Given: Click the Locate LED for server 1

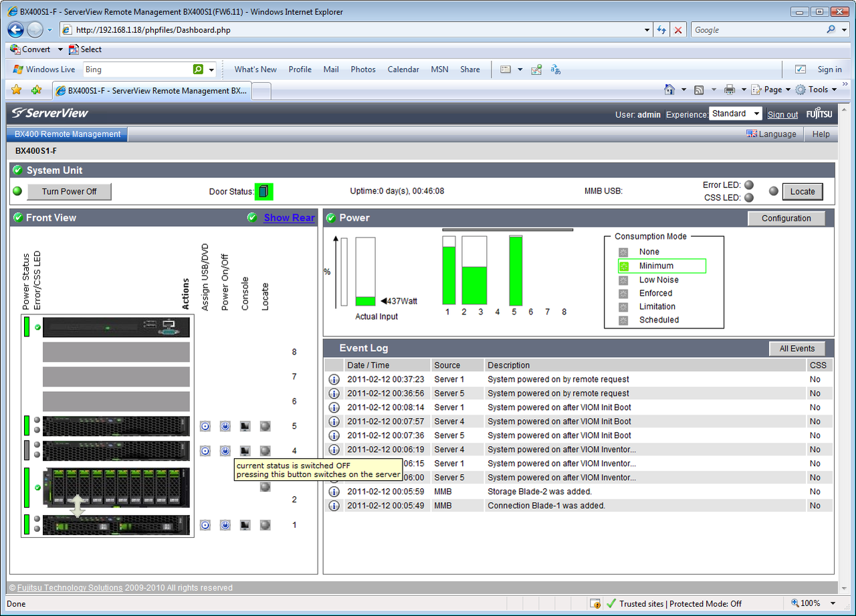Looking at the screenshot, I should pos(265,525).
